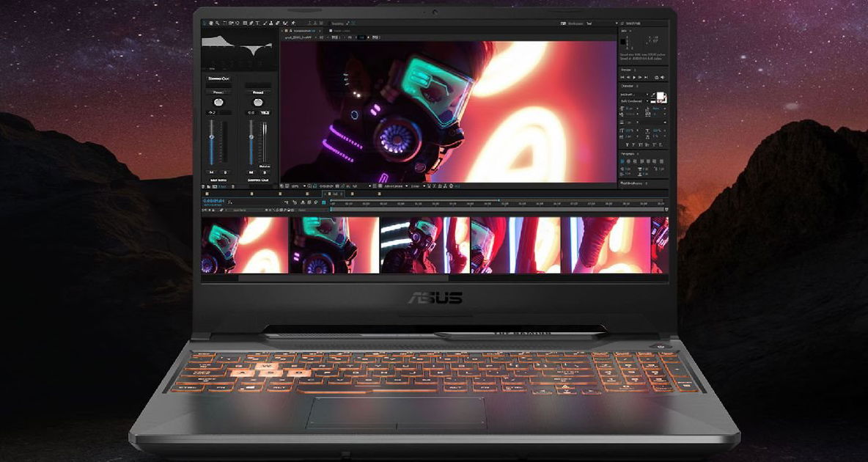Open the Effects & Presets panel

tap(633, 184)
